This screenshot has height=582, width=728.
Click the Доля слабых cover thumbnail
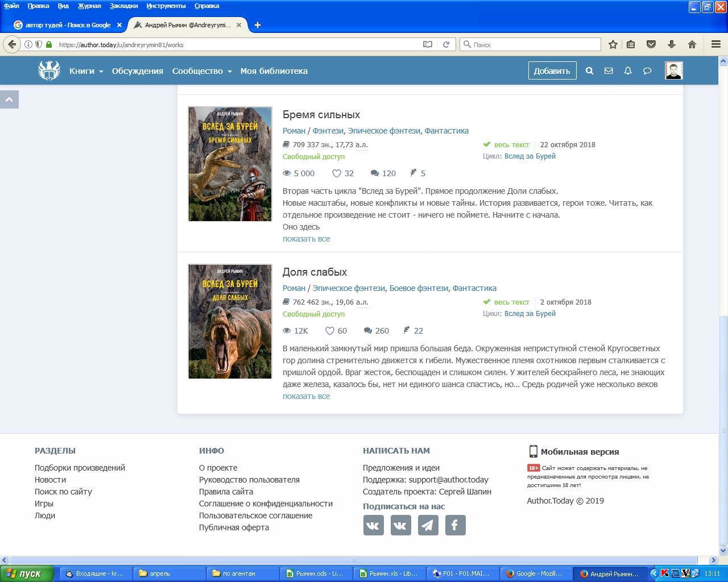coord(230,321)
